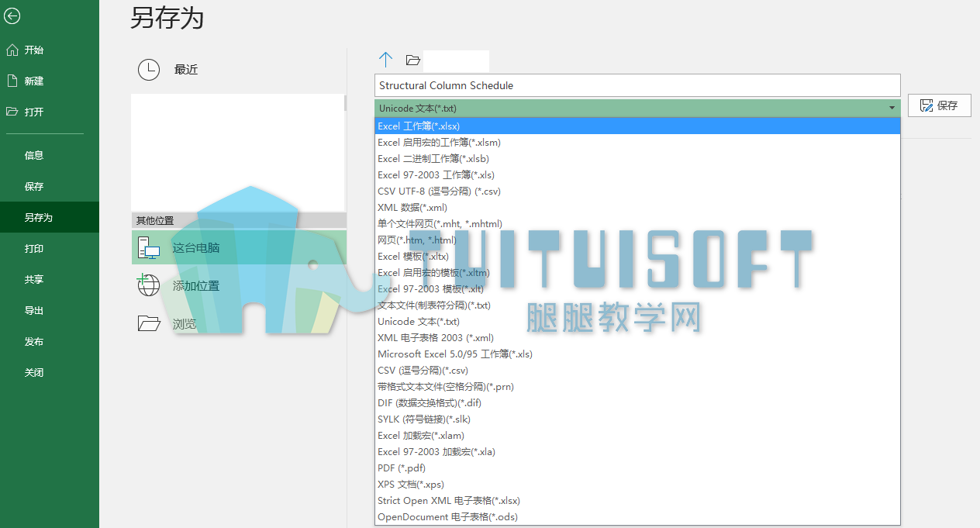Screen dimensions: 980x528
Task: Select XML 电子表格 2003 (*.xml) option
Action: [x=637, y=337]
